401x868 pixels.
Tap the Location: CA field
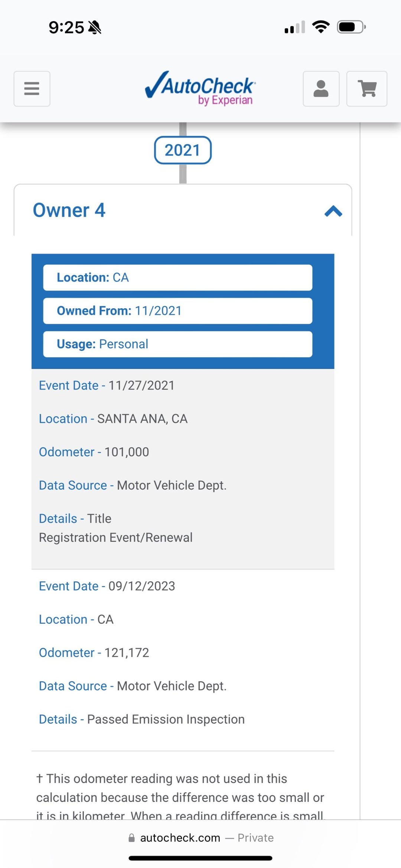pyautogui.click(x=177, y=277)
